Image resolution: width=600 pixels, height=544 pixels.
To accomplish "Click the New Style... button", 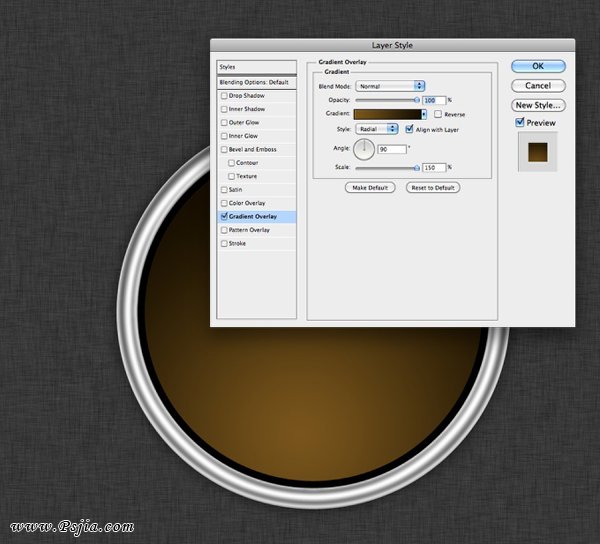I will [x=538, y=105].
